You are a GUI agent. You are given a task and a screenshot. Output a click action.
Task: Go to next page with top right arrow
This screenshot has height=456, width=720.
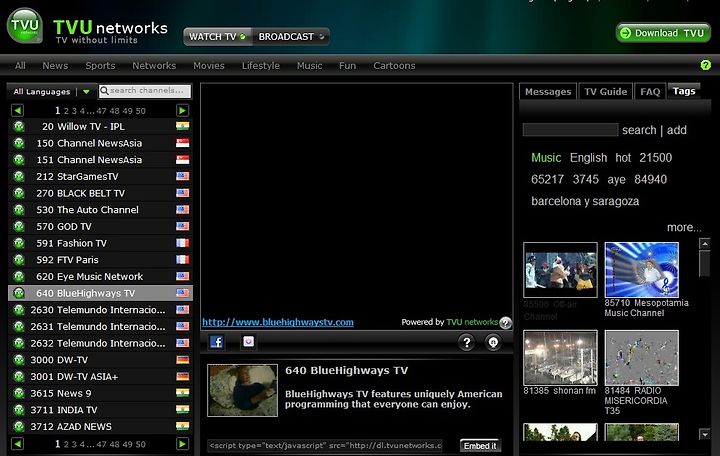coord(182,110)
